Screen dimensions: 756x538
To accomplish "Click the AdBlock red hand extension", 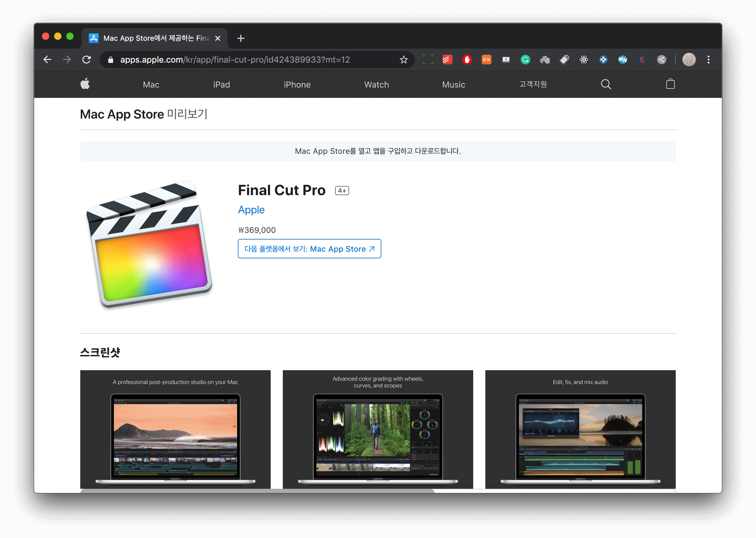I will pos(467,60).
